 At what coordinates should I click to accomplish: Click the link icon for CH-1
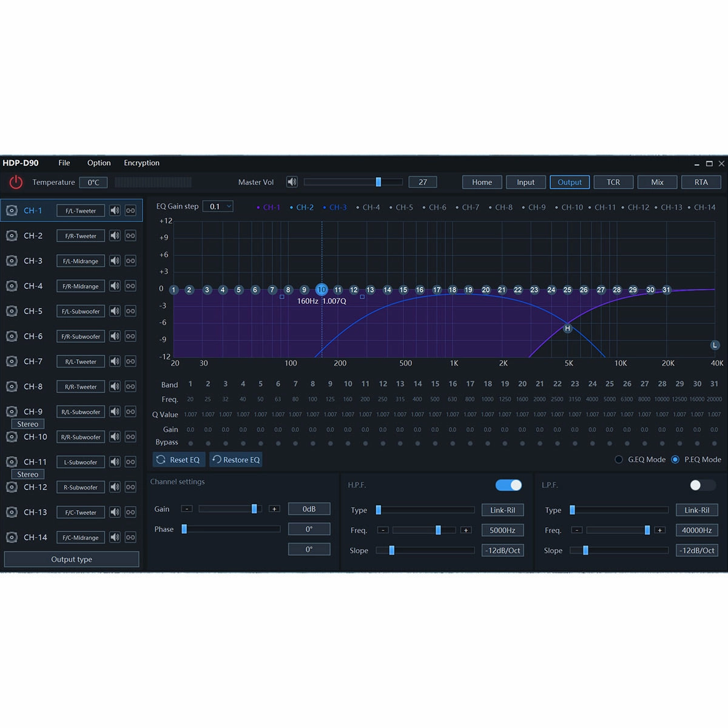click(x=130, y=211)
